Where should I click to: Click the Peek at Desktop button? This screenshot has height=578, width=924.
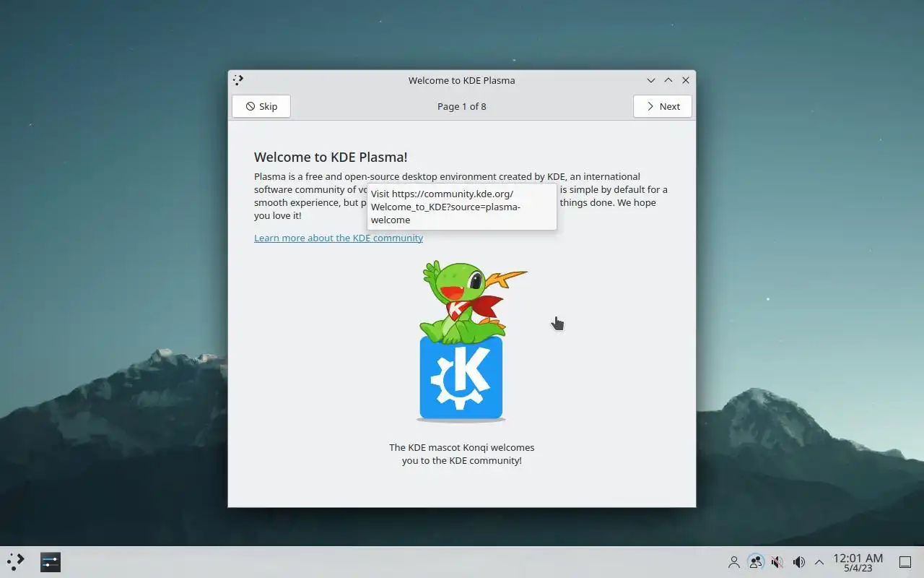tap(905, 562)
